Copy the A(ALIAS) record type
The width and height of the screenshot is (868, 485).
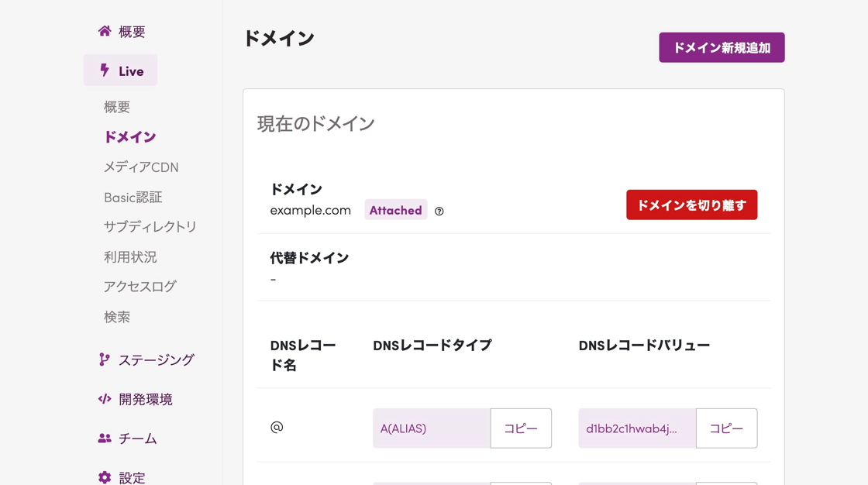[x=521, y=428]
